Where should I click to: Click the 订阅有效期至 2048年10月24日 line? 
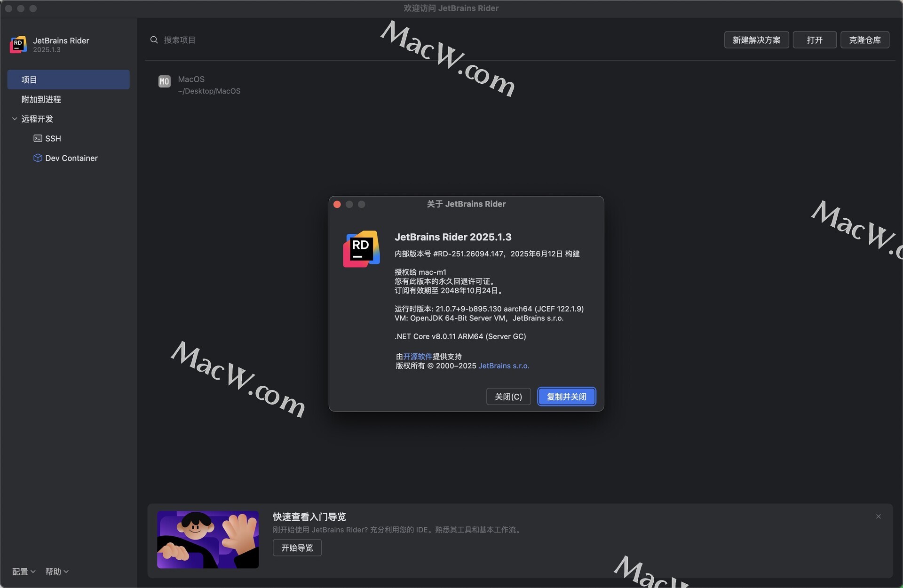449,291
